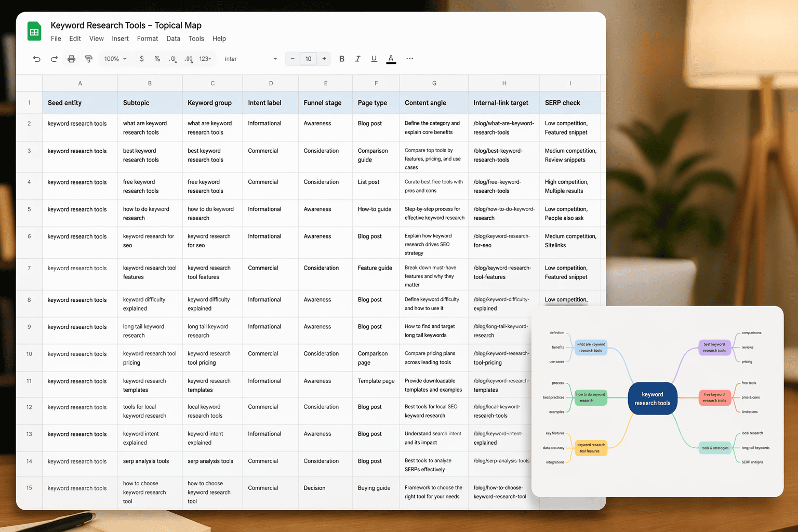
Task: Open the text color picker
Action: (391, 59)
